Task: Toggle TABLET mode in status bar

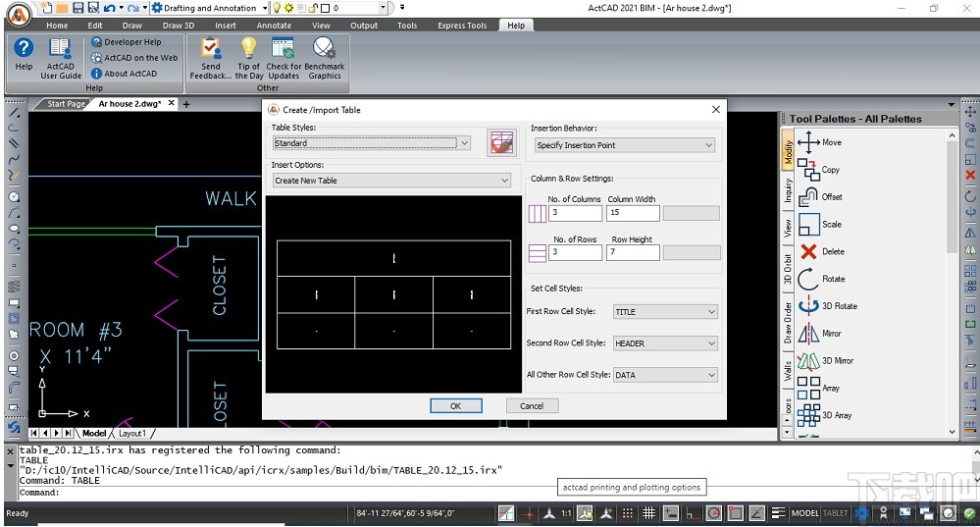Action: [x=836, y=513]
